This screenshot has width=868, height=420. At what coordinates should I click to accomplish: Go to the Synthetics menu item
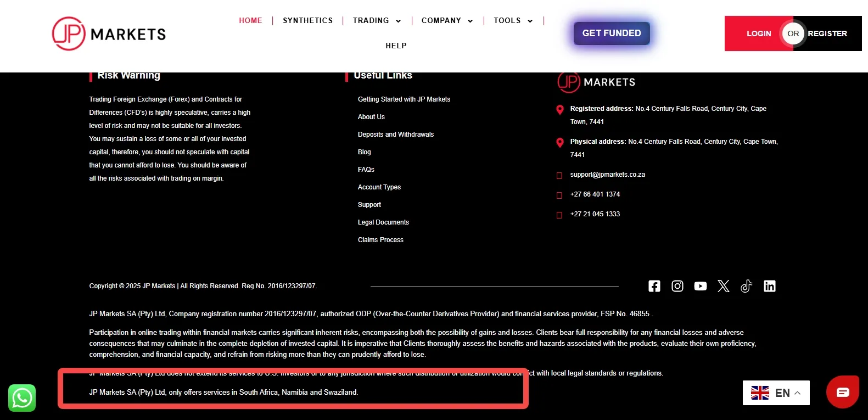click(308, 21)
